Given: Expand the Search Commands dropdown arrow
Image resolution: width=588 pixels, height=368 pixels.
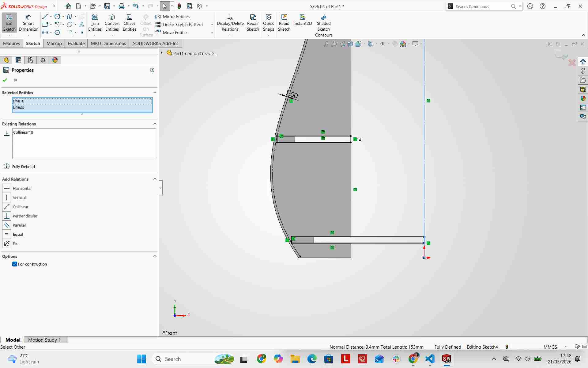Looking at the screenshot, I should click(520, 6).
